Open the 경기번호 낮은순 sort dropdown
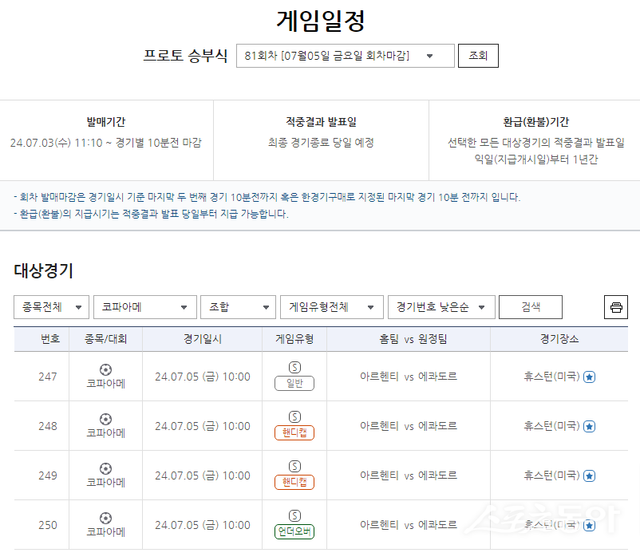Image resolution: width=640 pixels, height=556 pixels. tap(441, 307)
